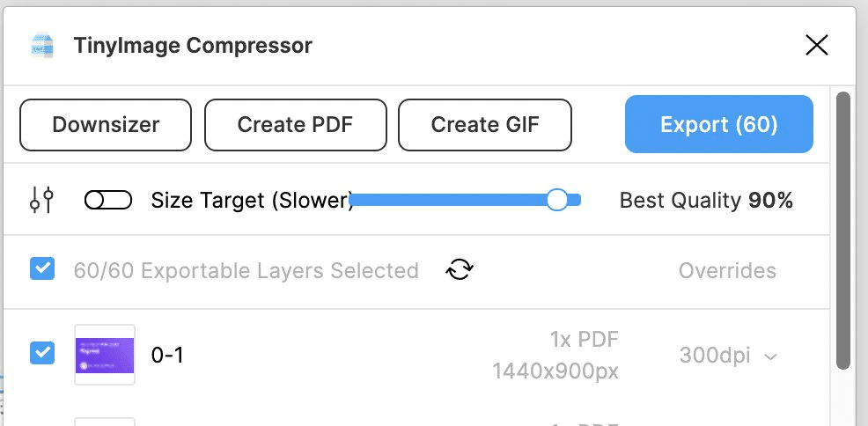The width and height of the screenshot is (868, 426).
Task: Click the 0-1 layer thumbnail
Action: coord(105,355)
